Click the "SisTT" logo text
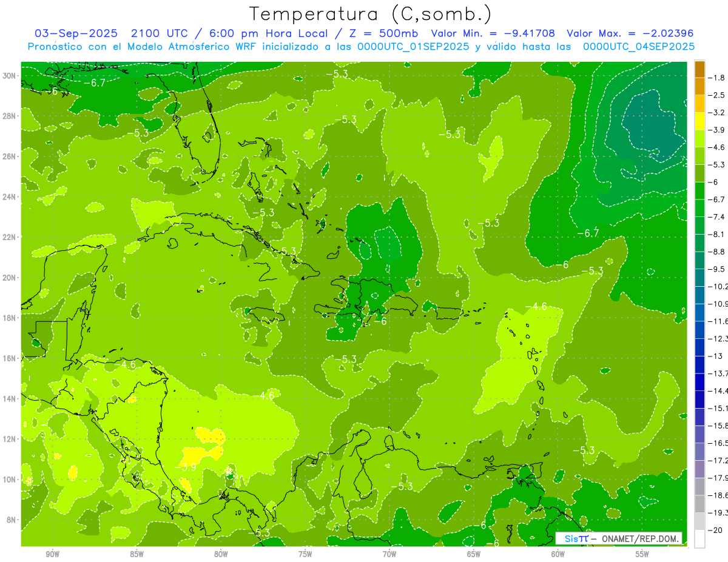Viewport: 728px width, 562px height. tap(576, 539)
